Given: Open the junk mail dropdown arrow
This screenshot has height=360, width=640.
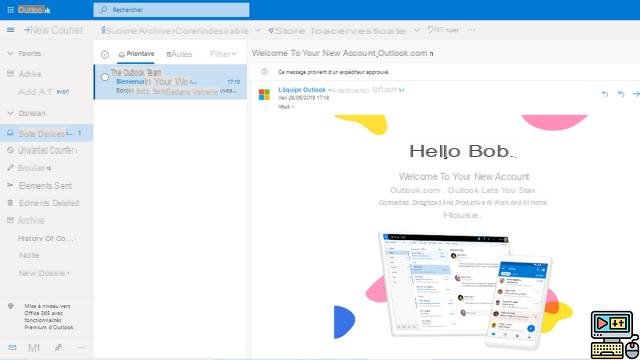Looking at the screenshot, I should (258, 30).
